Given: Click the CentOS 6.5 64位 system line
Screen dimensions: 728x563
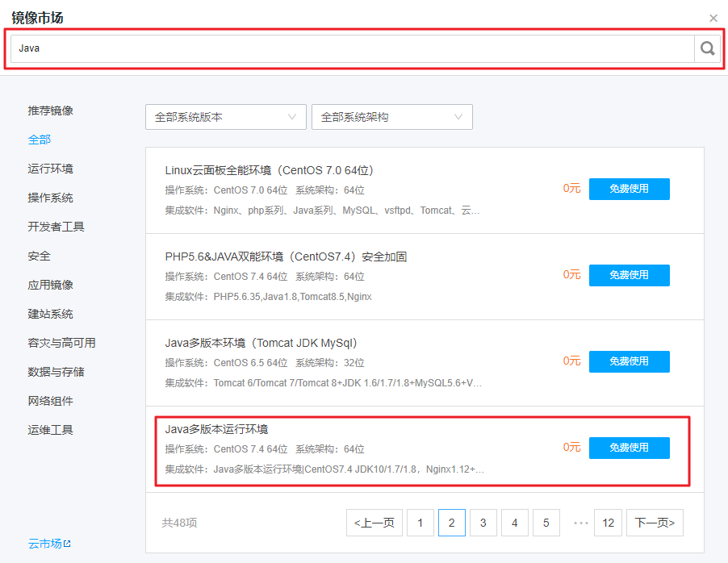Looking at the screenshot, I should click(265, 363).
